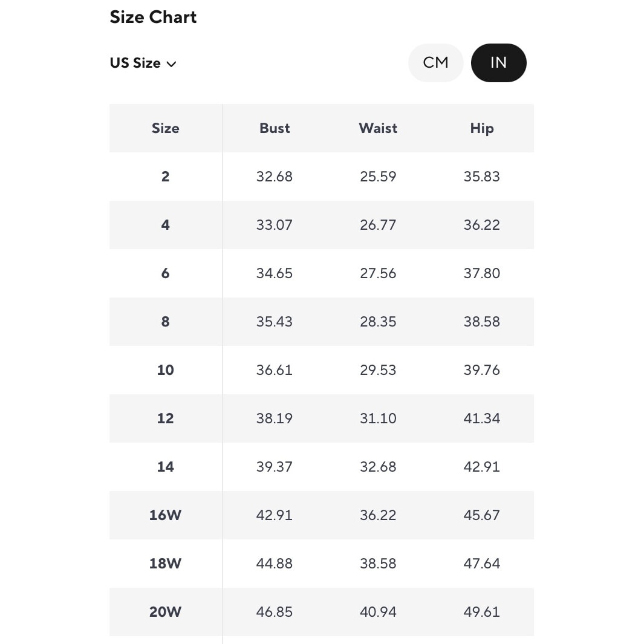The width and height of the screenshot is (644, 644).
Task: Click bust value 46.85 for 20W
Action: pyautogui.click(x=275, y=612)
